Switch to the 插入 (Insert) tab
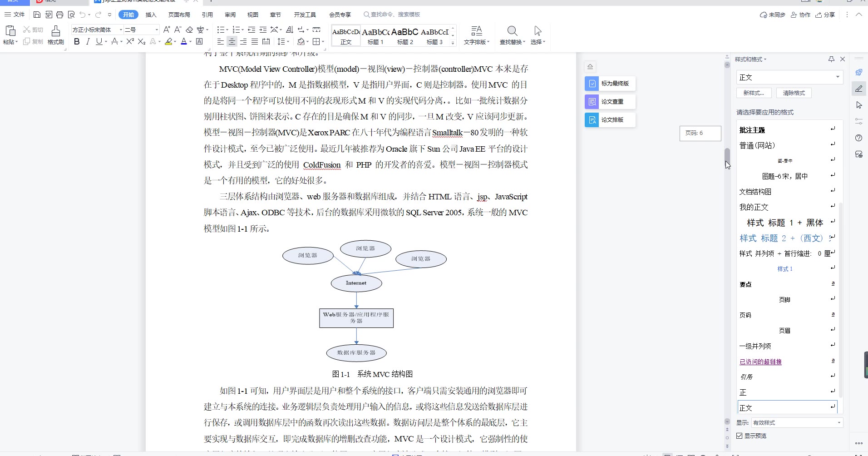 151,15
